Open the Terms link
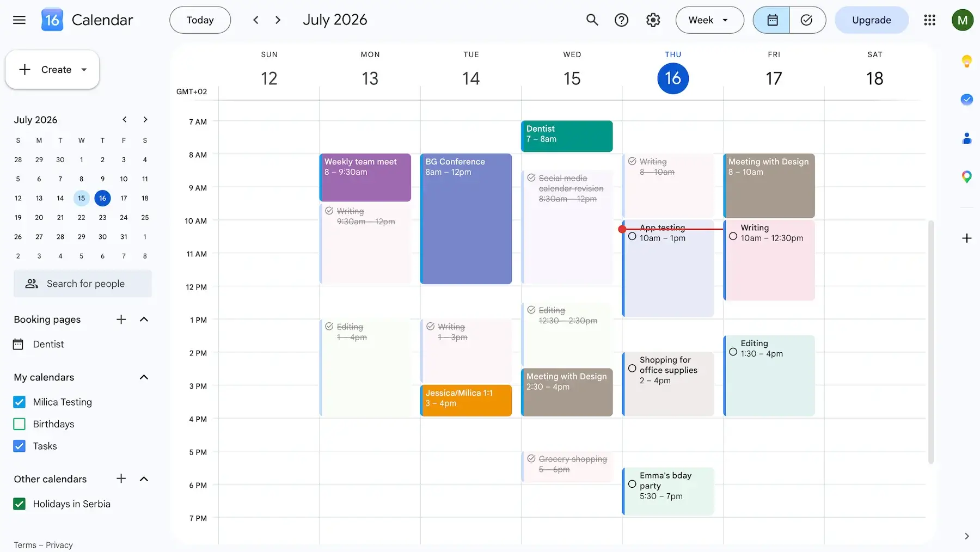Viewport: 980px width, 552px height. click(x=25, y=545)
